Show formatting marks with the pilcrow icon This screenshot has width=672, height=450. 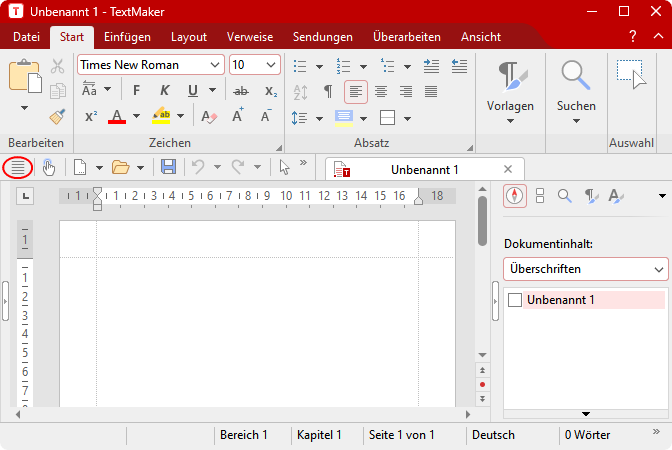point(328,91)
